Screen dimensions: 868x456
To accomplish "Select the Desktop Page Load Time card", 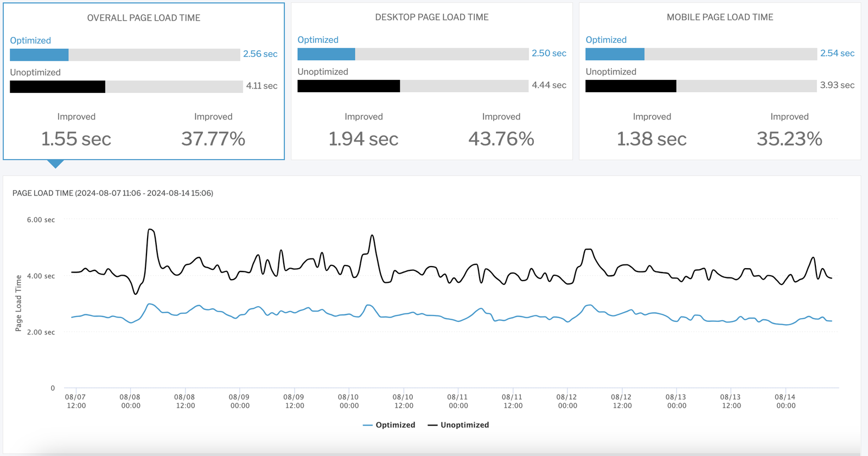I will click(x=431, y=81).
